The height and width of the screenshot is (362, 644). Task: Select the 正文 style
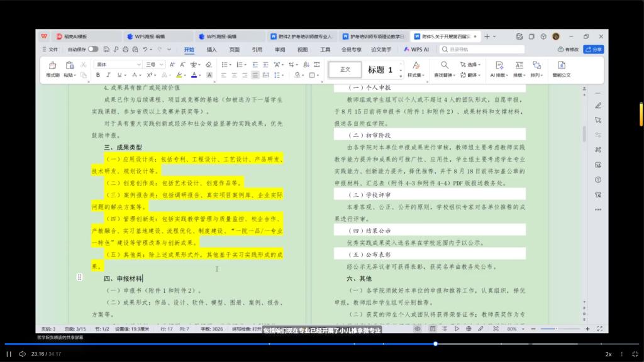coord(345,70)
